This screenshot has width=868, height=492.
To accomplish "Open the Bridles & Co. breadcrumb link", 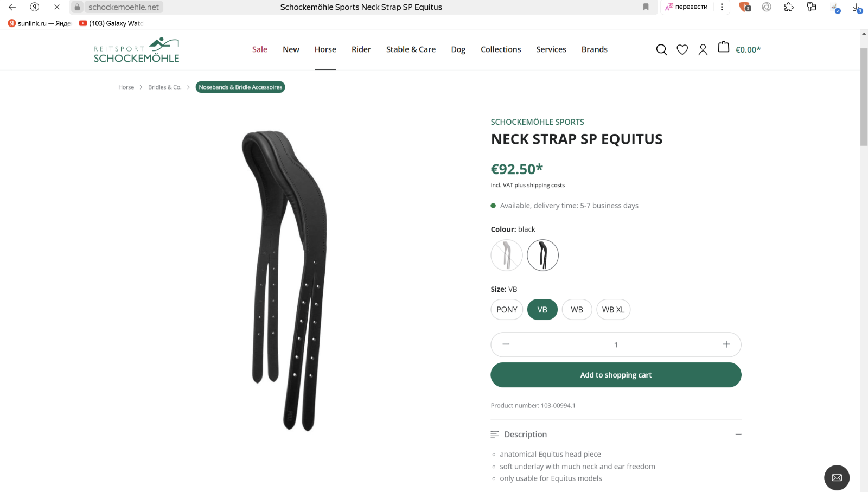I will pos(165,87).
